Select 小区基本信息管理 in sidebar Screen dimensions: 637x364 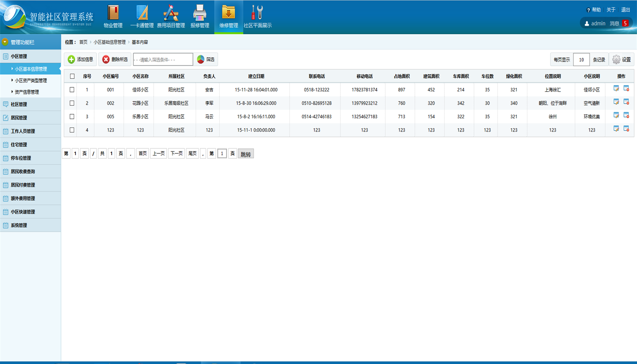[30, 69]
